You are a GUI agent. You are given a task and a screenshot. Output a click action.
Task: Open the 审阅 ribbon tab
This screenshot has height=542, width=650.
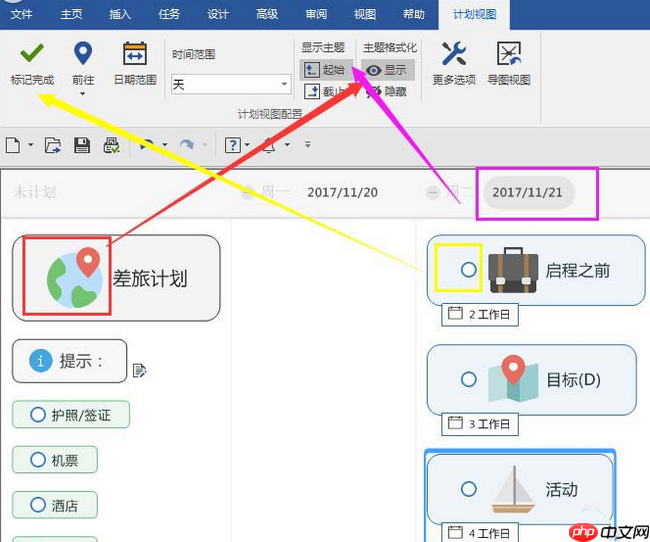pyautogui.click(x=315, y=14)
